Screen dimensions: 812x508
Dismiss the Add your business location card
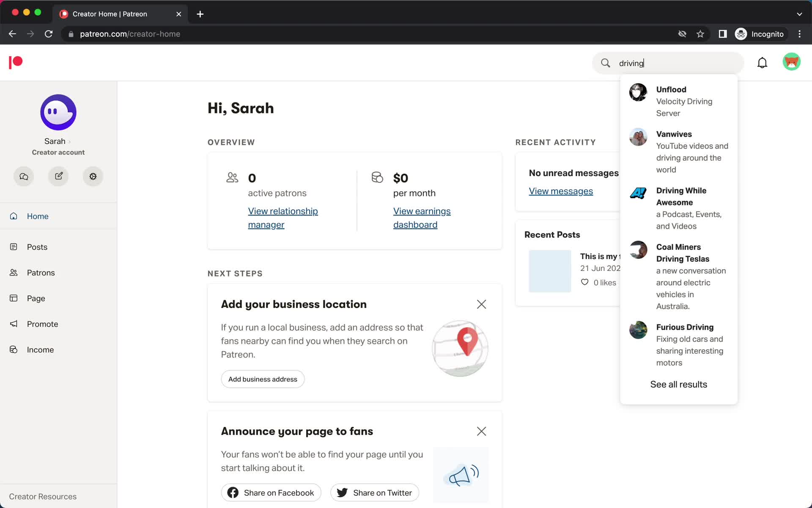click(481, 304)
